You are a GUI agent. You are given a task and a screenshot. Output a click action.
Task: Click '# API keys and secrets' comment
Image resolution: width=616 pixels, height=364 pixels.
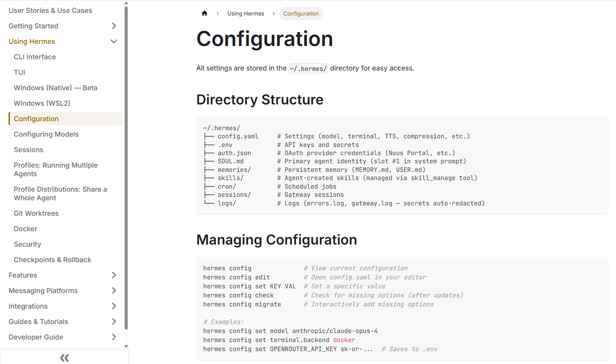[x=318, y=145]
